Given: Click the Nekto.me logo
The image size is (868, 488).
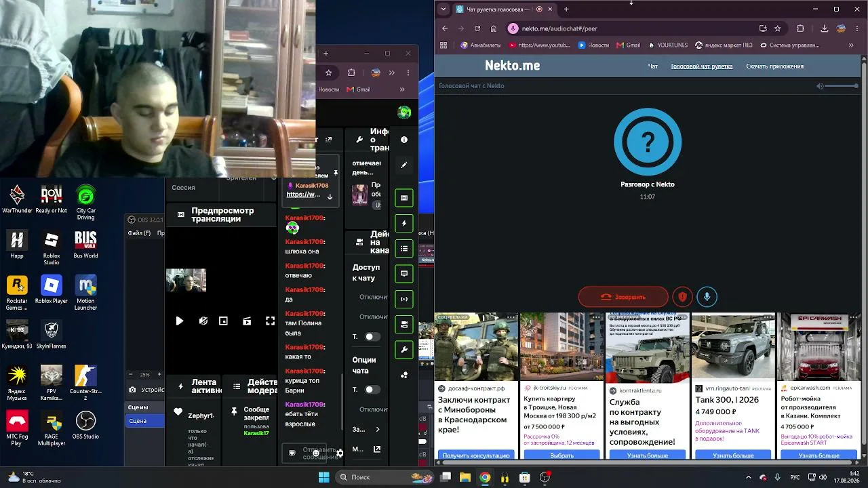Looking at the screenshot, I should tap(512, 66).
